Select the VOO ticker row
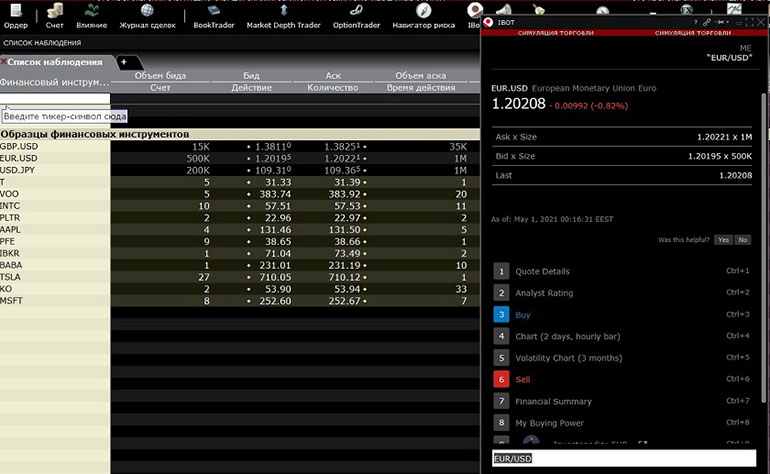Viewport: 770px width, 474px height. coord(240,194)
